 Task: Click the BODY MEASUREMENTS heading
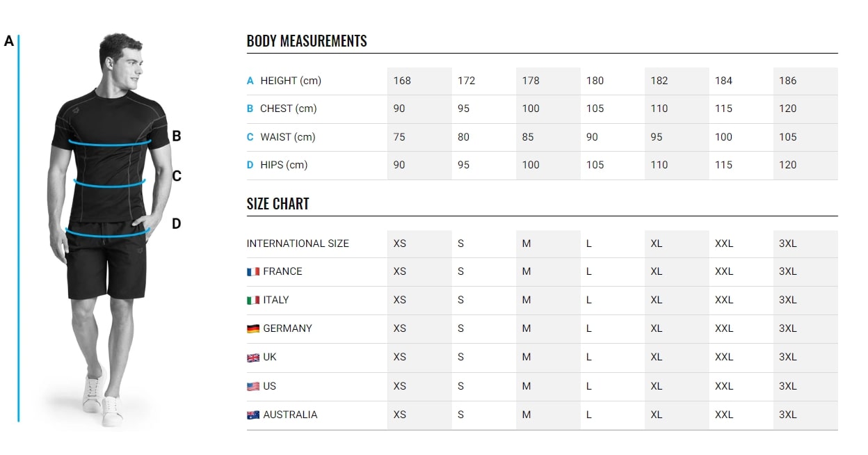[x=307, y=41]
